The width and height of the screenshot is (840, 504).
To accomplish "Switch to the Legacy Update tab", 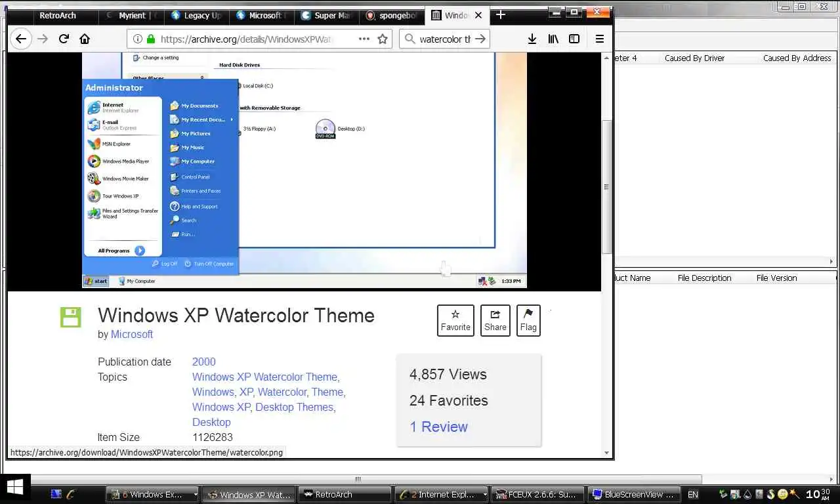I will coord(196,15).
